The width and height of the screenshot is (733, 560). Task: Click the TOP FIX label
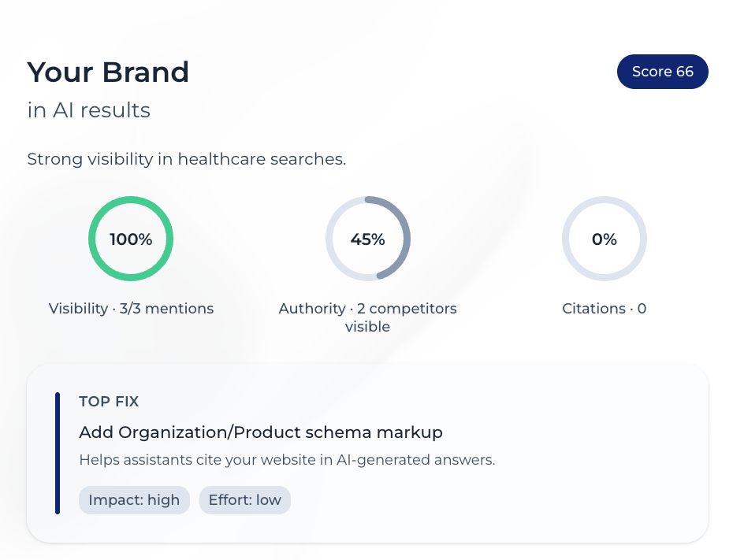coord(109,402)
